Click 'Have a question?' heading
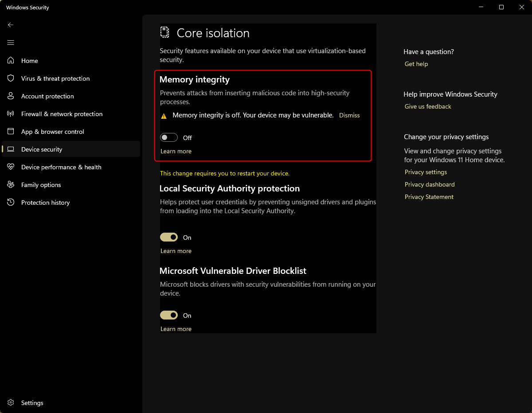The width and height of the screenshot is (532, 413). tap(429, 52)
